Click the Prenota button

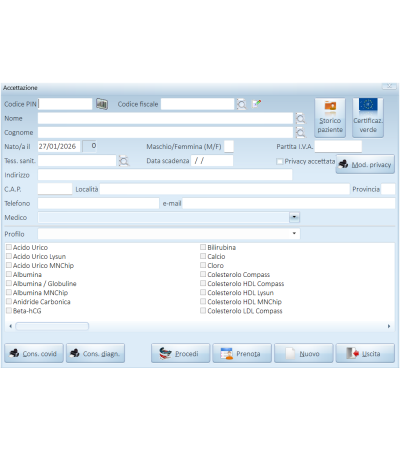point(242,353)
